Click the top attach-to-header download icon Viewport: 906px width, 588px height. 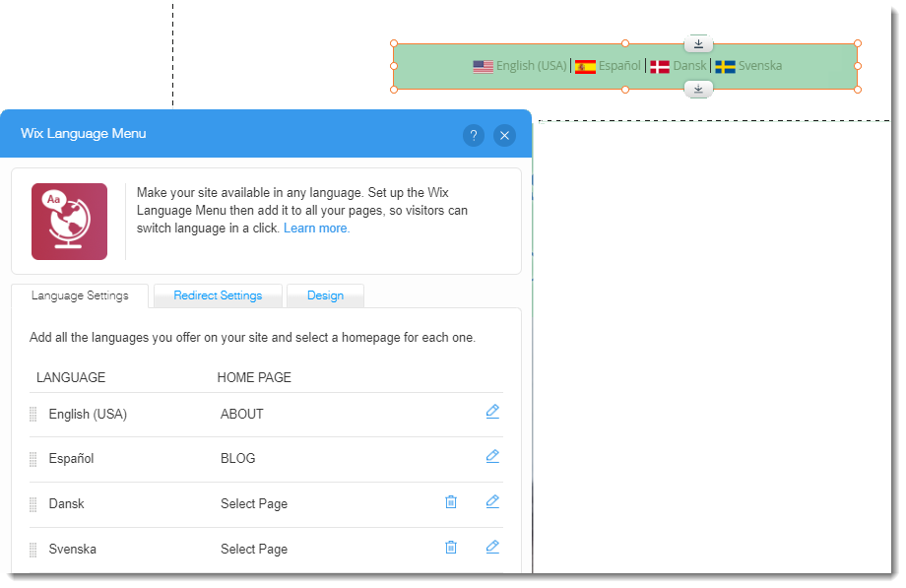(698, 43)
